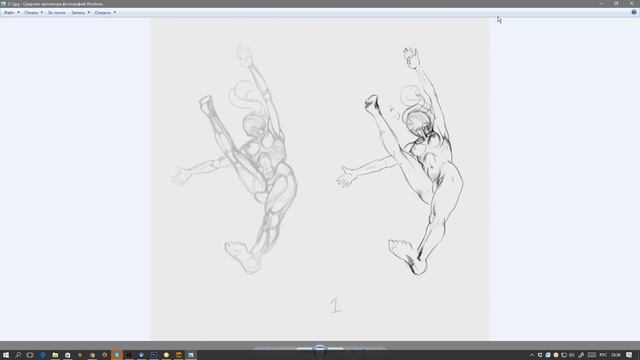Open the Файл menu
Viewport: 640px width, 360px height.
tap(11, 13)
